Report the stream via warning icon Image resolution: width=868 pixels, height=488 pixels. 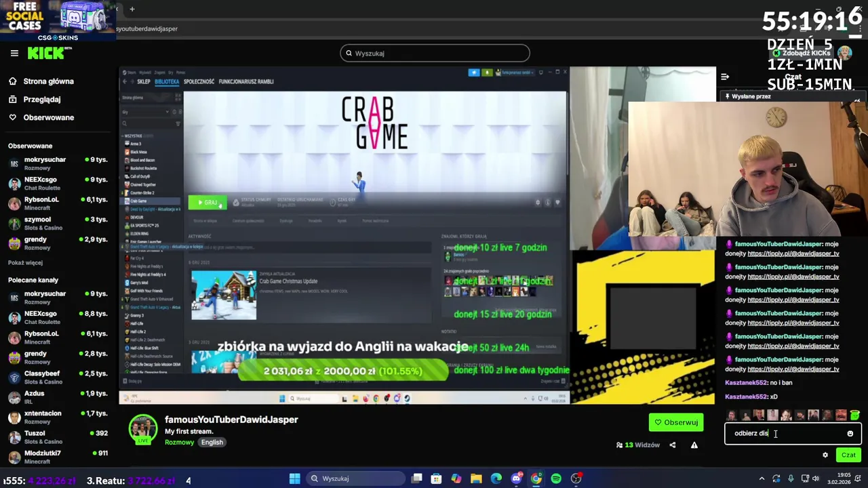click(x=694, y=445)
